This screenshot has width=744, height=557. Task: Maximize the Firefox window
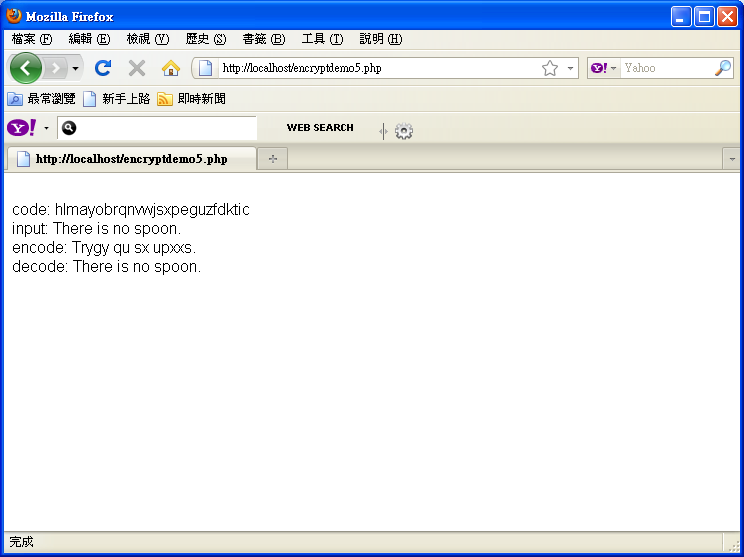point(704,17)
